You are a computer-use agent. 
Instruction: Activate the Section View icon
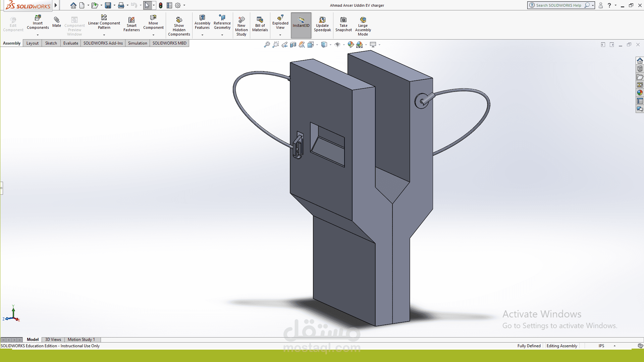[x=293, y=45]
